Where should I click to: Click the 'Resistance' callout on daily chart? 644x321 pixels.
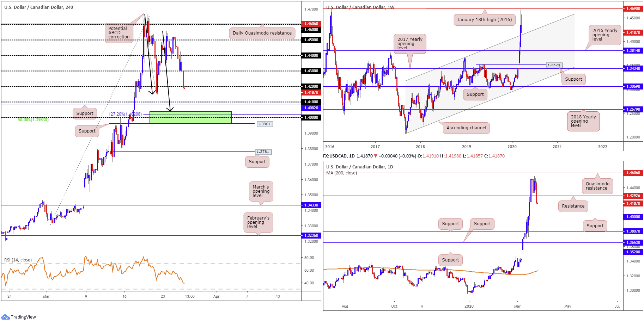click(x=573, y=206)
